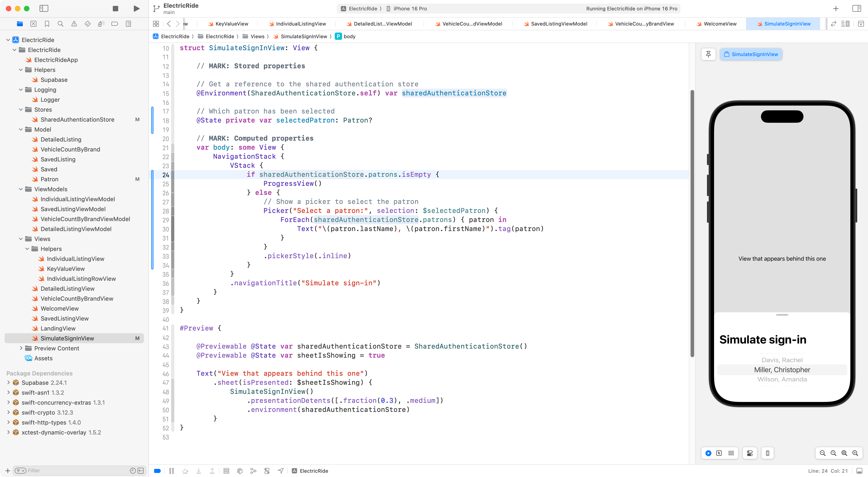Expand the Supabase 2.24.1 package
The width and height of the screenshot is (868, 477).
[x=8, y=383]
